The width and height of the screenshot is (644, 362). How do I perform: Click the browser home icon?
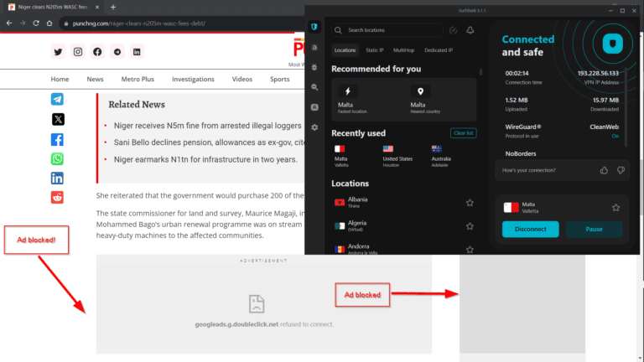tap(49, 23)
